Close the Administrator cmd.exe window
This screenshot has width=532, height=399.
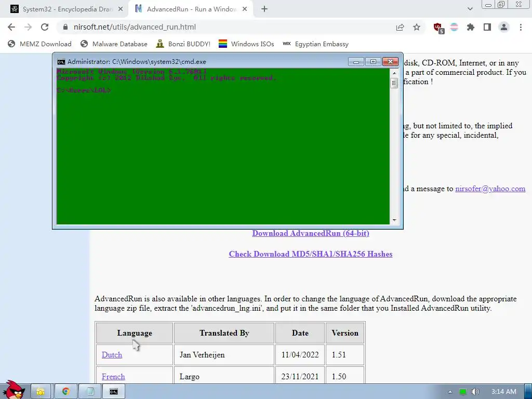pyautogui.click(x=390, y=62)
